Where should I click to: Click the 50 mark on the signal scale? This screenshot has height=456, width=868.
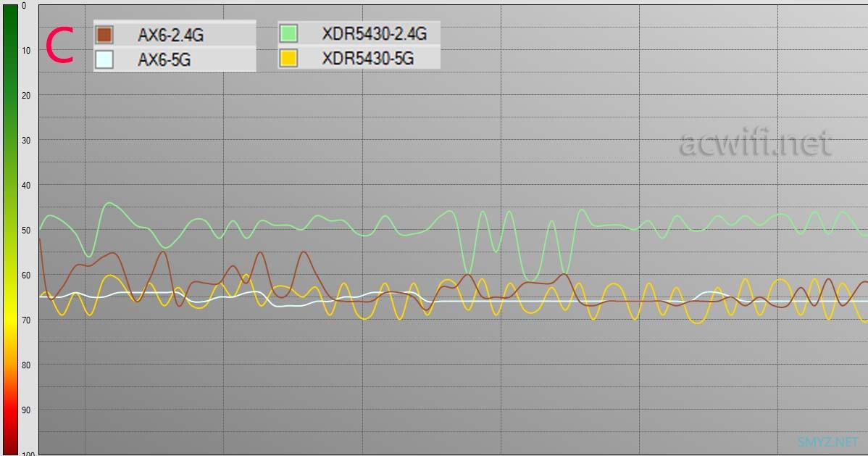(26, 230)
